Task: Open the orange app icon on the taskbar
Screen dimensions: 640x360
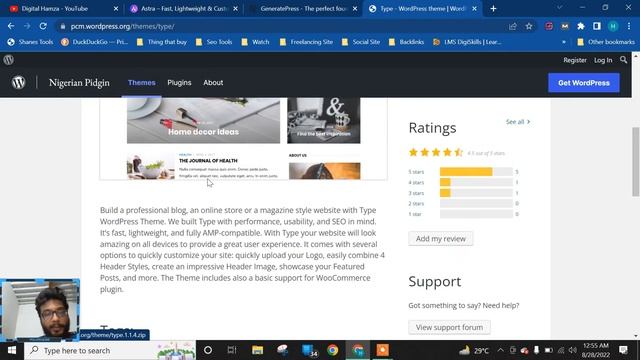Action: [x=382, y=350]
